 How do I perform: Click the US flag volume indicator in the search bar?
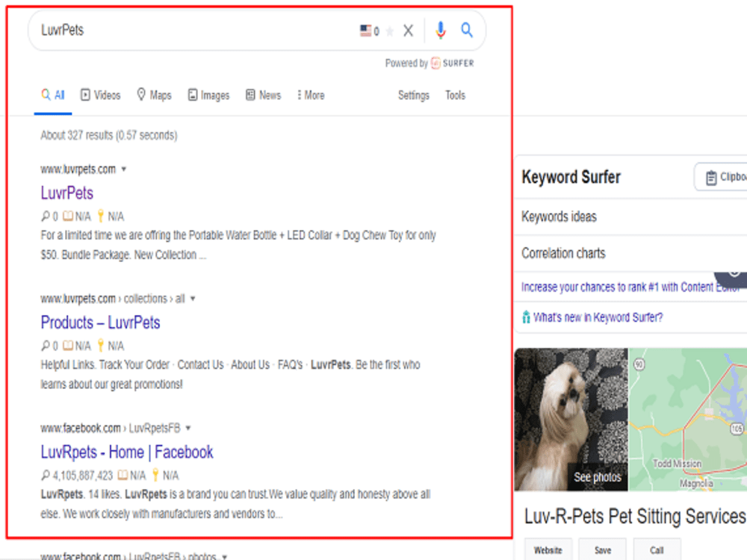coord(369,31)
